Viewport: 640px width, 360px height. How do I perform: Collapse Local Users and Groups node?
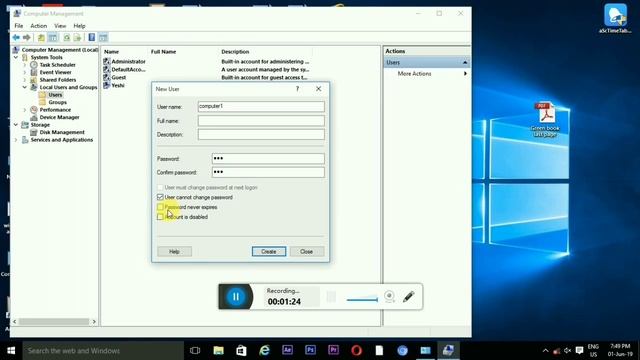click(25, 87)
